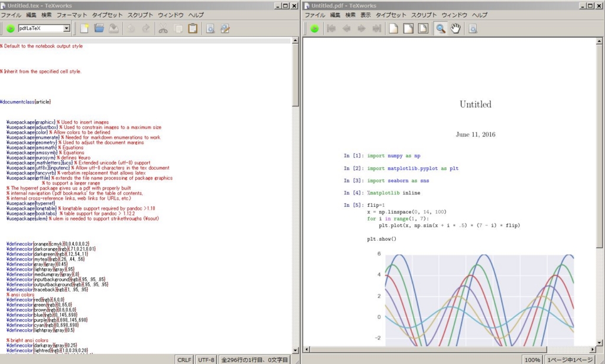Click '%matplotlib inline' line in PDF preview

393,193
